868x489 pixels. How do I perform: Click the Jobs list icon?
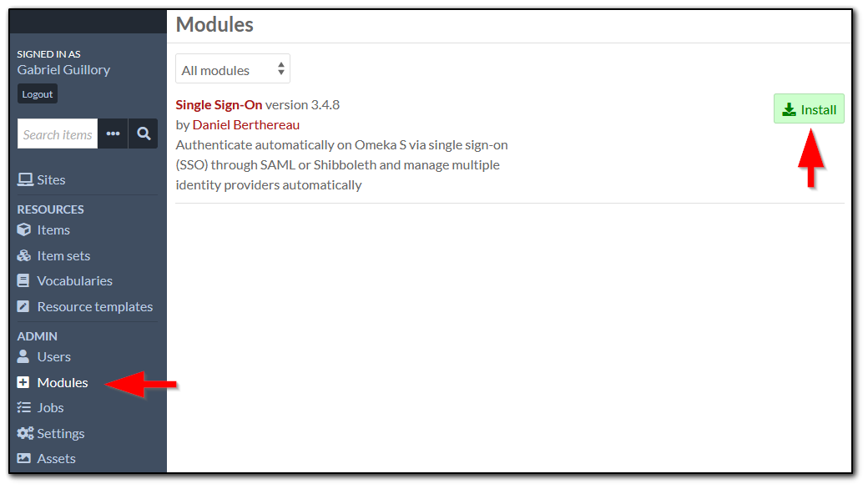pos(24,408)
